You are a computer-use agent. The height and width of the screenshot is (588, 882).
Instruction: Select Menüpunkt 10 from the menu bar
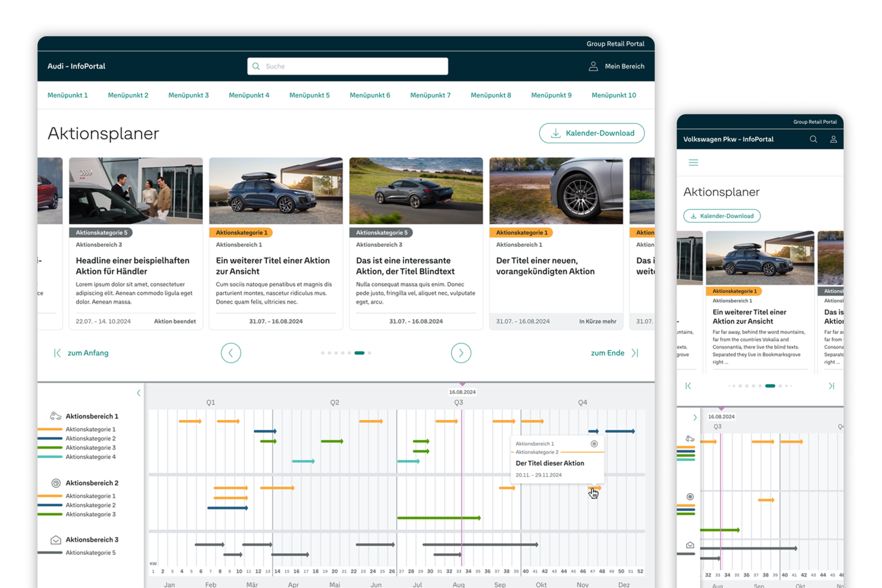(613, 95)
